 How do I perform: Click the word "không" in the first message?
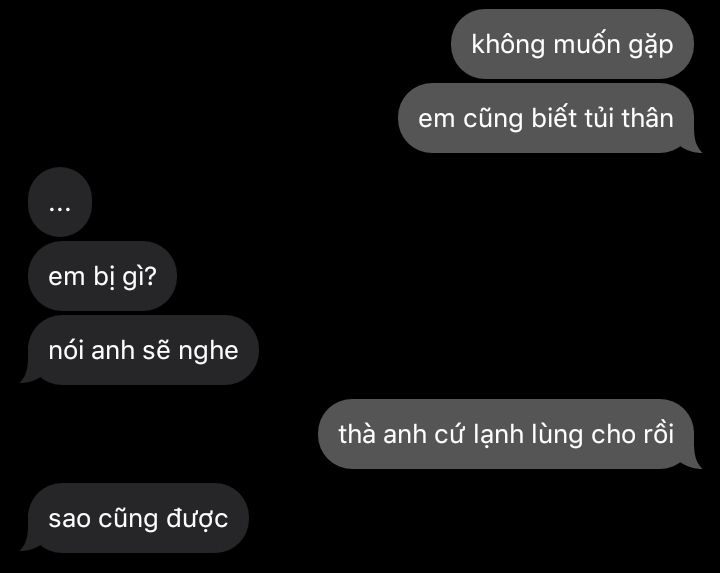(x=508, y=45)
